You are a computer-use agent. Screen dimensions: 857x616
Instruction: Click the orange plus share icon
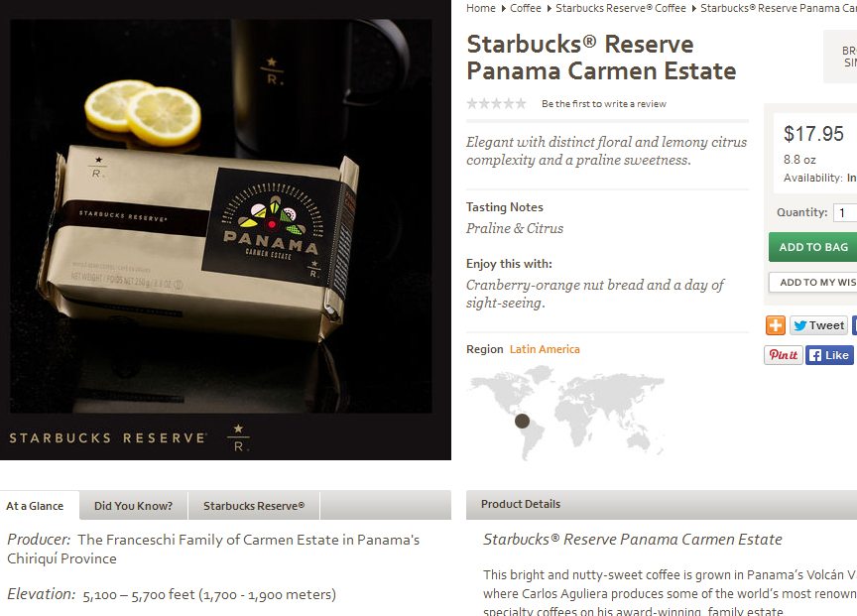775,325
